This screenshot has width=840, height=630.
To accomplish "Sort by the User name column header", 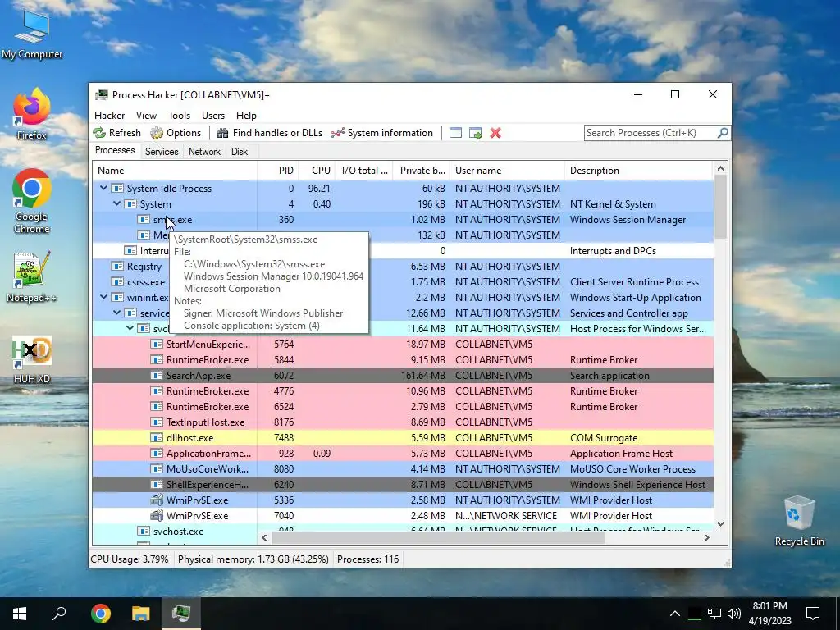I will coord(507,171).
